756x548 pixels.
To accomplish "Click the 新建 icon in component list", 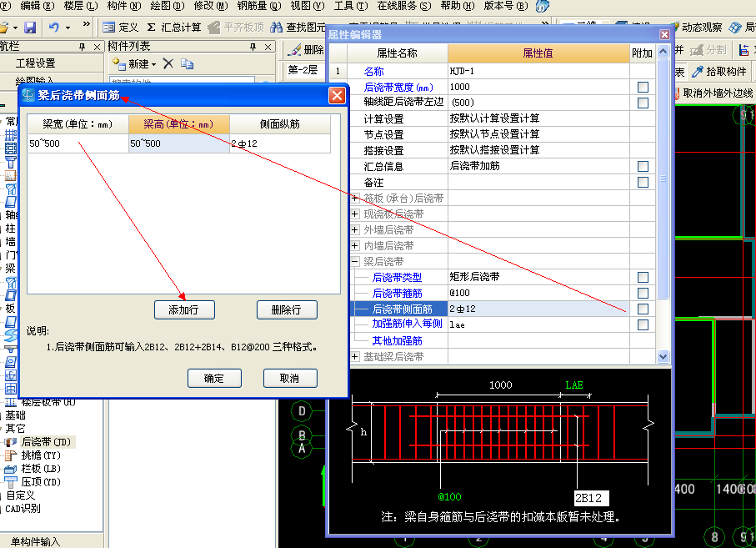I will [118, 63].
